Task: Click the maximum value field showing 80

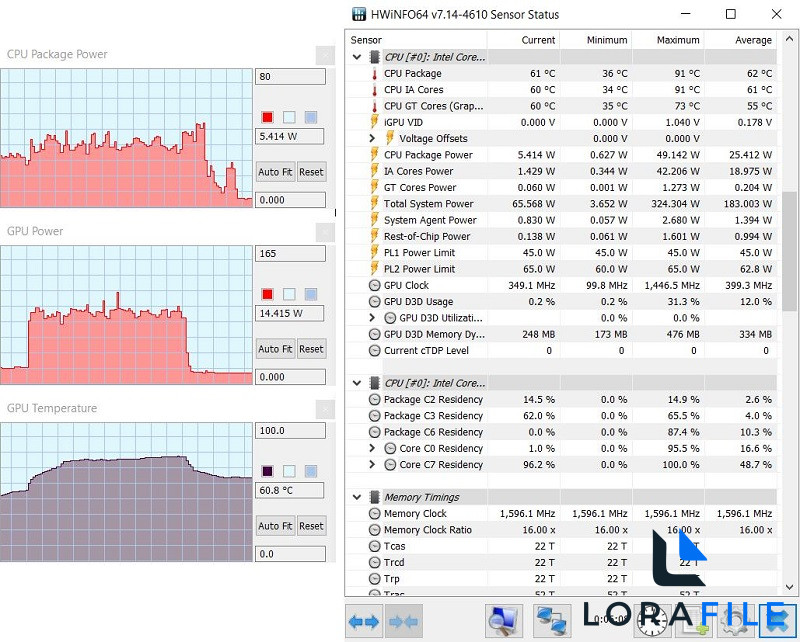Action: point(290,77)
